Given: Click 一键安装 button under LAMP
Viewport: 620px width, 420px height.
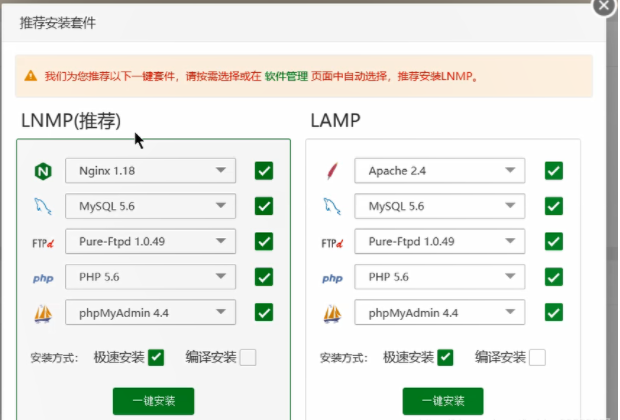Looking at the screenshot, I should click(x=443, y=402).
